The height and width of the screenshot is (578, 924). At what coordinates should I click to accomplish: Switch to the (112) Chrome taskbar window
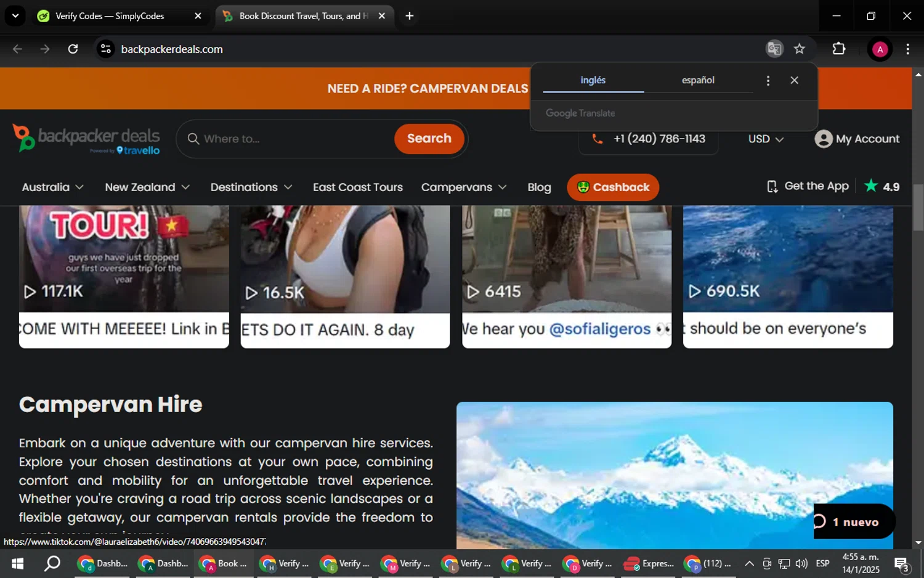click(708, 563)
